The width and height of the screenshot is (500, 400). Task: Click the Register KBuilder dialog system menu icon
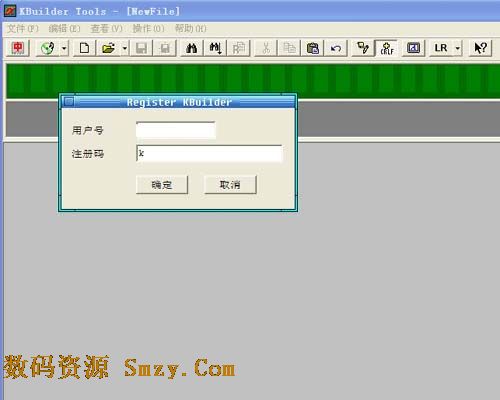click(x=69, y=102)
